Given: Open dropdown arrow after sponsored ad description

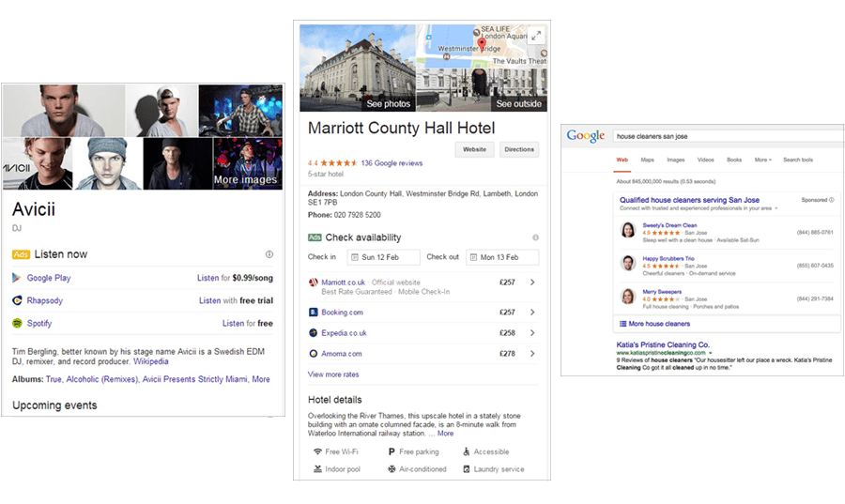Looking at the screenshot, I should tap(776, 208).
